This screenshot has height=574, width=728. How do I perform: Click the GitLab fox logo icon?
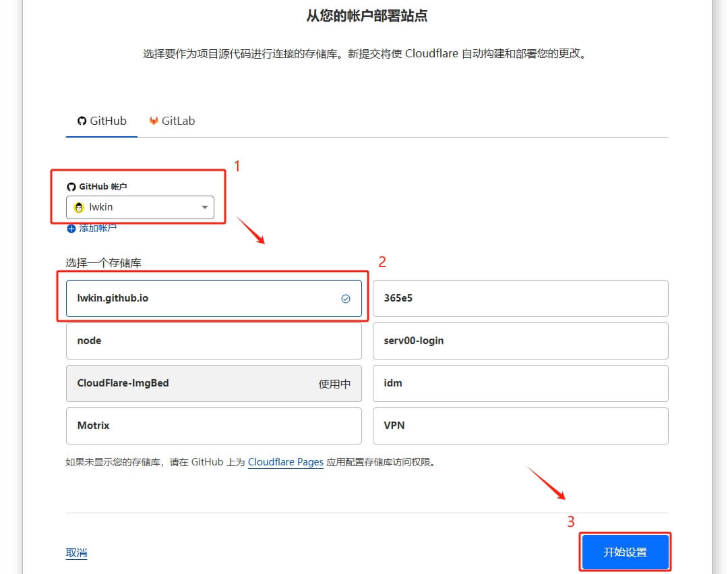click(154, 121)
